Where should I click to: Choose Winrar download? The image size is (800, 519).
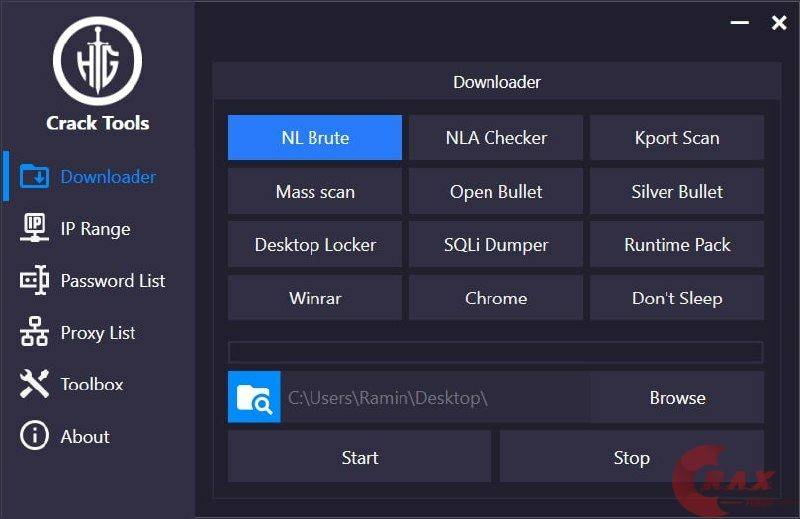tap(315, 298)
